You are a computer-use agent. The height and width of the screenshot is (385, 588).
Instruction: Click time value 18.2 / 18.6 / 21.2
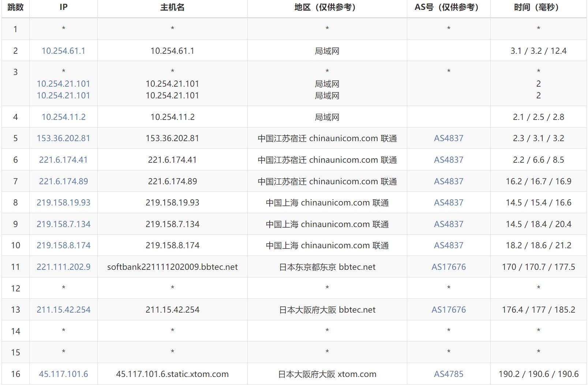(x=538, y=245)
